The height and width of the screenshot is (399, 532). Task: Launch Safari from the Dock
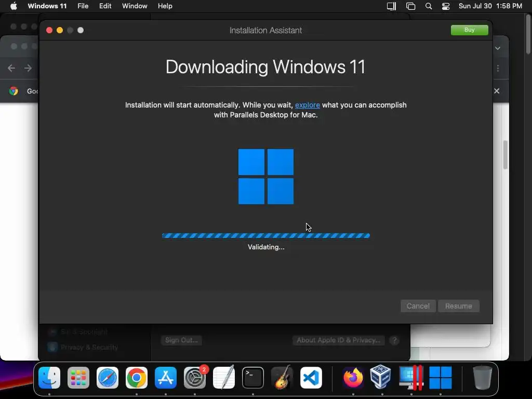108,378
